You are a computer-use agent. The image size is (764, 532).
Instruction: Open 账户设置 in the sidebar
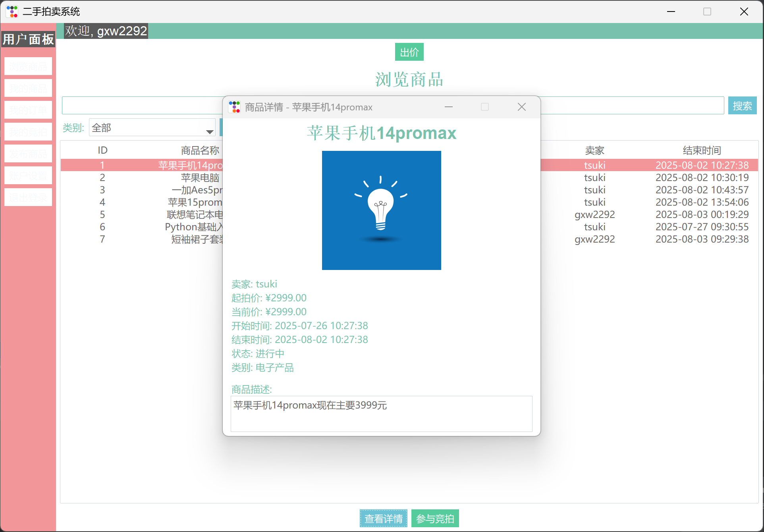pos(28,175)
